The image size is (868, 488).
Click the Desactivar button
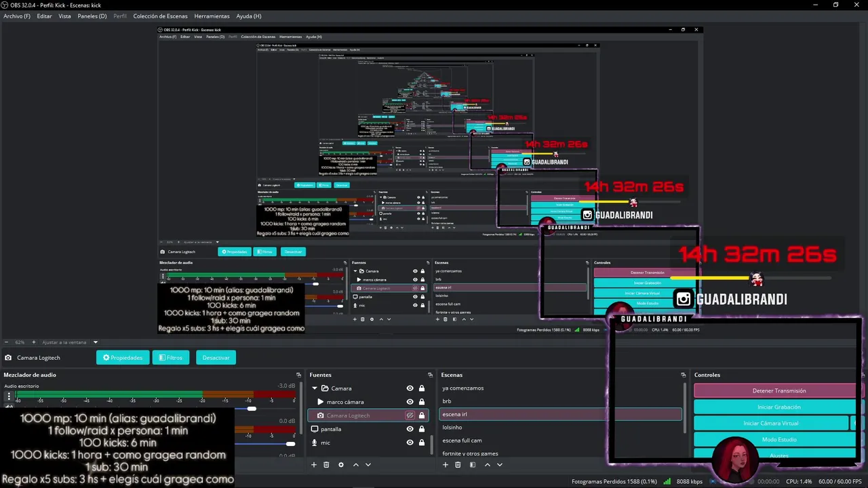pos(216,357)
